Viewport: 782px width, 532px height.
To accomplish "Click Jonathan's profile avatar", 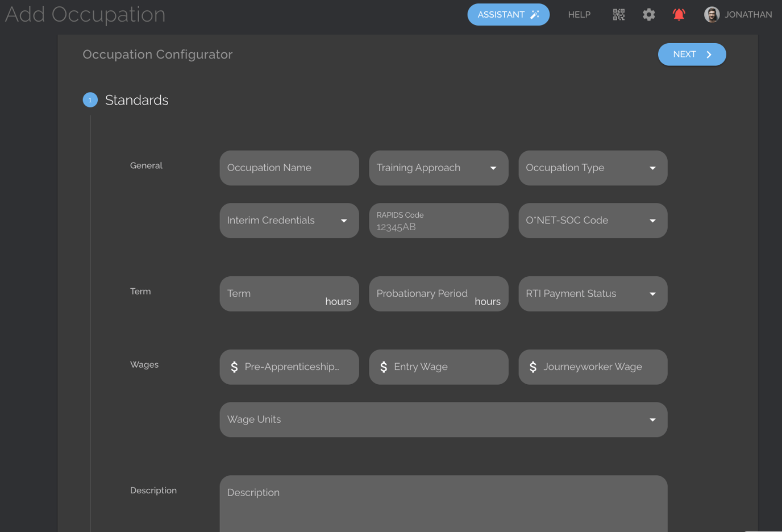I will click(x=711, y=14).
